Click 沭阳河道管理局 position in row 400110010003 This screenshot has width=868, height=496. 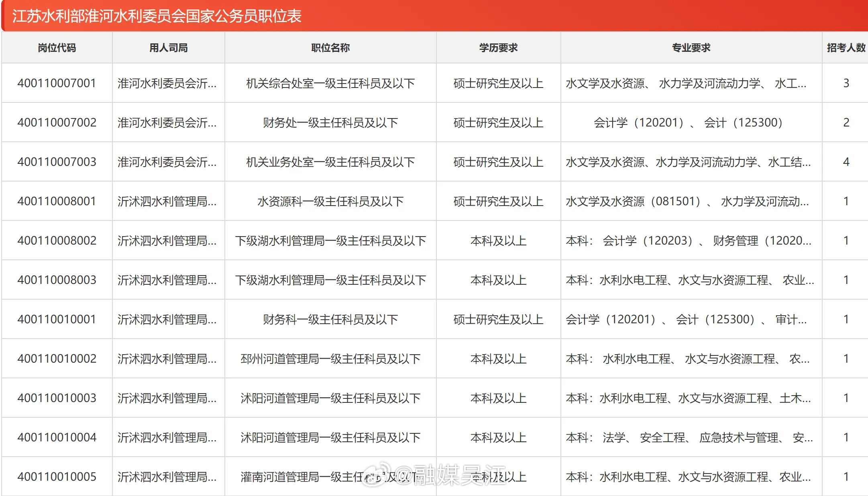coord(330,398)
